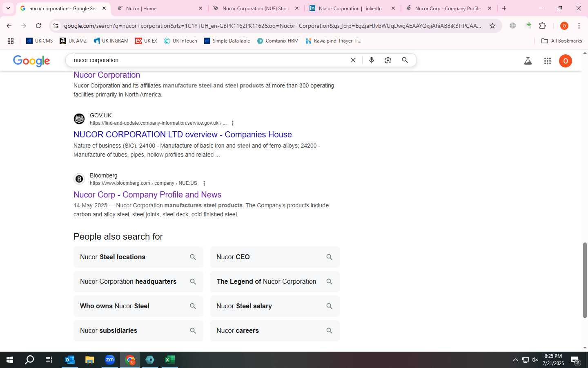Viewport: 588px width, 368px height.
Task: Open Comtanix HRM bookmark
Action: (x=278, y=41)
